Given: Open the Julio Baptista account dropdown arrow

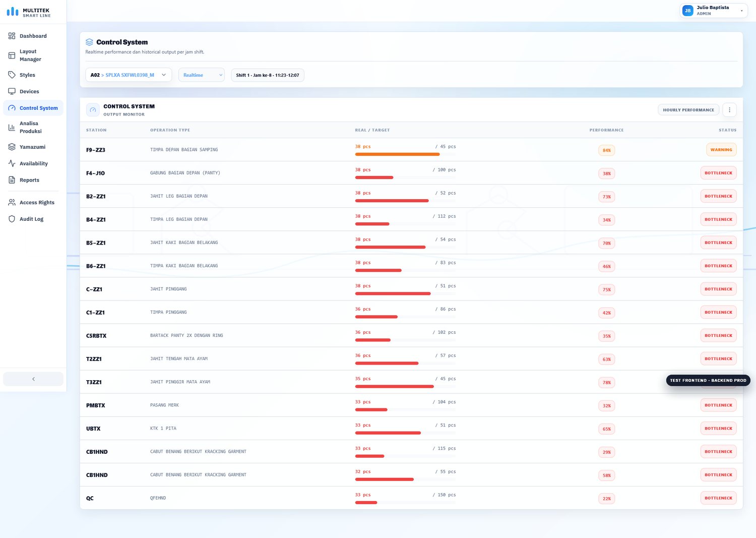Looking at the screenshot, I should 741,11.
